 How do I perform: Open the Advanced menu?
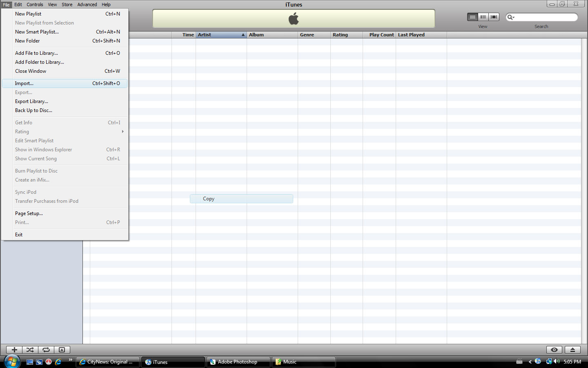tap(87, 4)
